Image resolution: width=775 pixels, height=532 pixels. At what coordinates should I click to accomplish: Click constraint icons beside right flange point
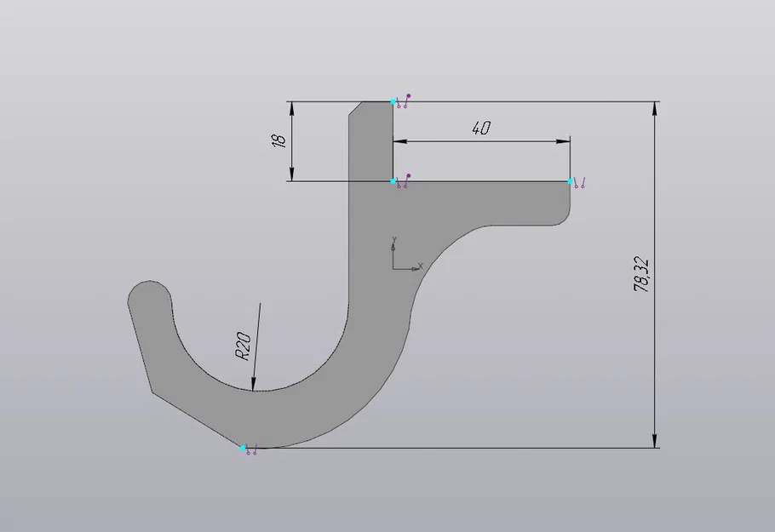580,183
